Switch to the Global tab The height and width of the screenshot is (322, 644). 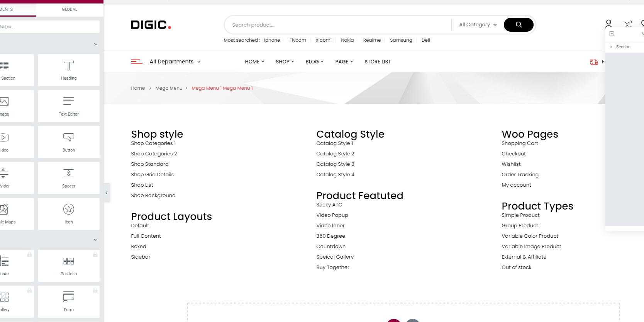click(69, 9)
